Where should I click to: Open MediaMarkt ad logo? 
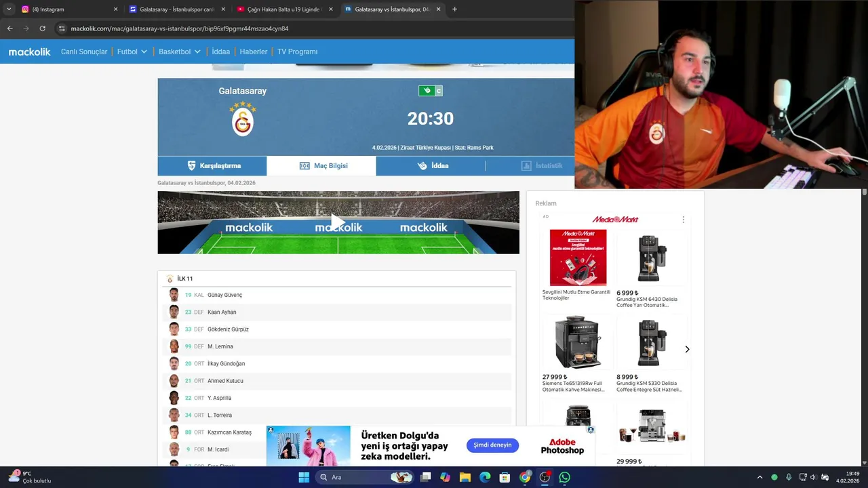615,220
